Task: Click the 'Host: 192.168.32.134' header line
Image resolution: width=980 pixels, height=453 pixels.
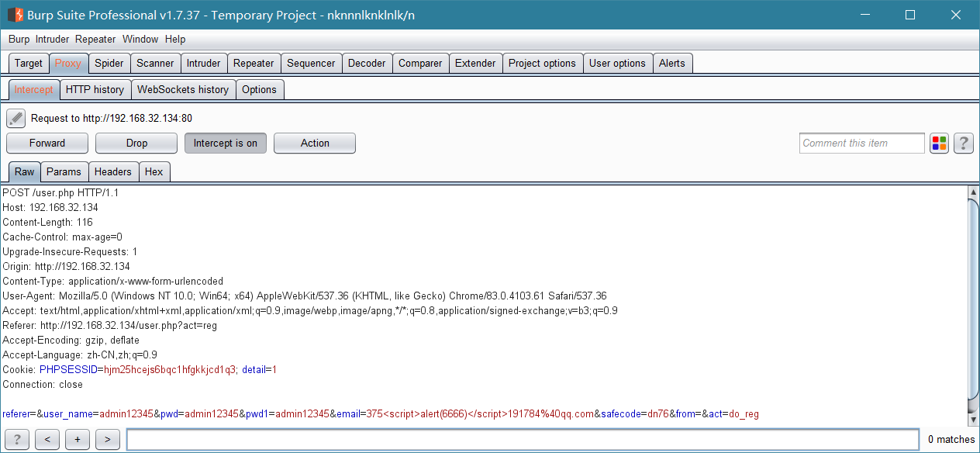Action: tap(50, 207)
